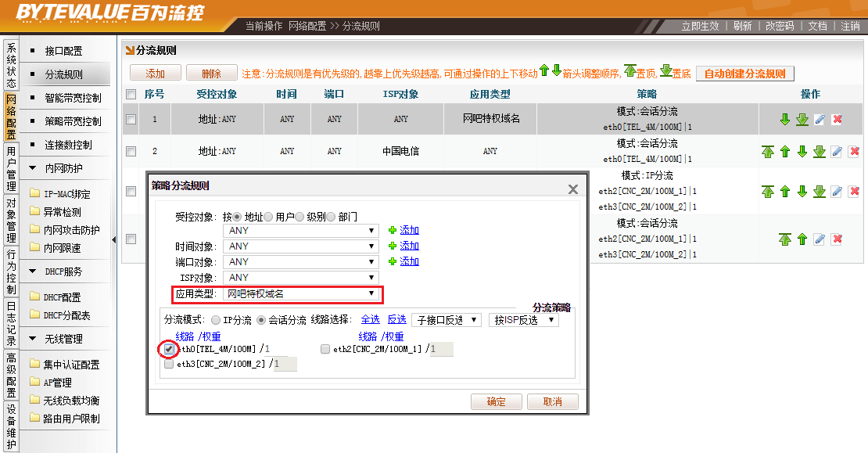Send rule 2 to the bottom
Screen dimensions: 868x453
click(x=819, y=152)
